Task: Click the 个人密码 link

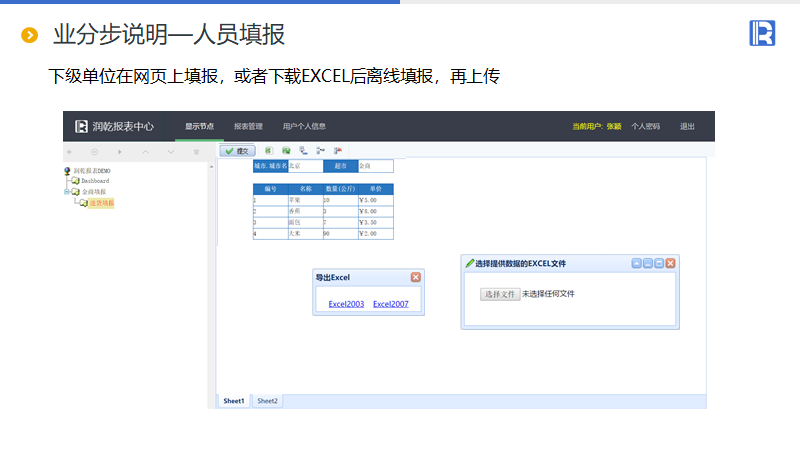Action: tap(645, 127)
